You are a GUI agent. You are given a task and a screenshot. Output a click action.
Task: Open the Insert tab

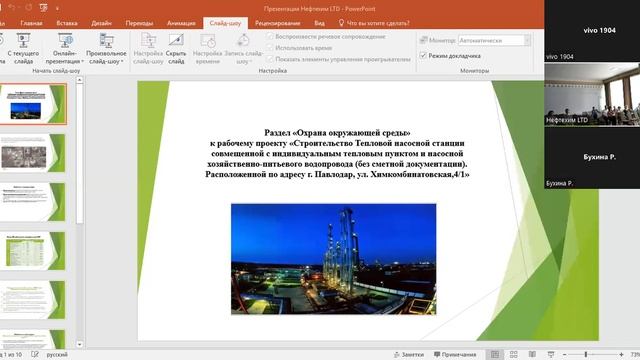67,23
